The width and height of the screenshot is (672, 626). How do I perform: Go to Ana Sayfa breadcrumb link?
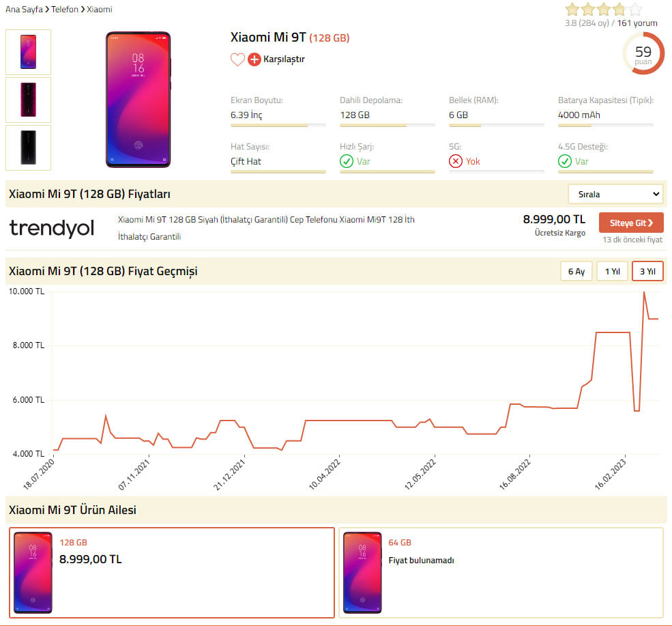[24, 10]
